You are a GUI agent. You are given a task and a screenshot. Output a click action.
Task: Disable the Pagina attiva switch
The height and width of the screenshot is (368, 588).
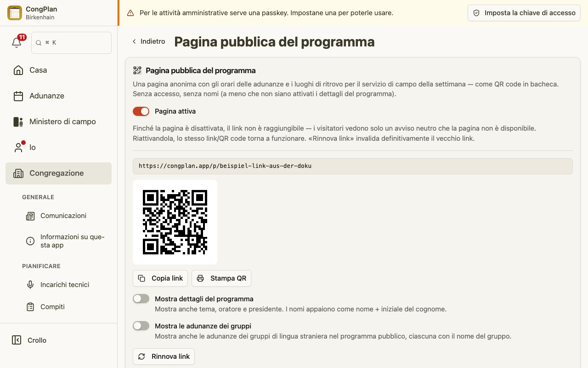[141, 111]
